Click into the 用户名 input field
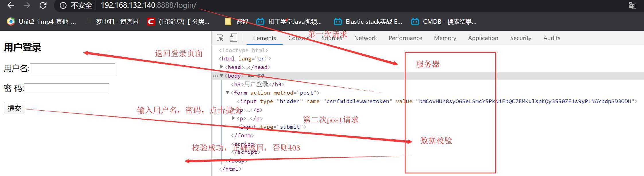Screen dimensions: 644x176 tap(72, 69)
